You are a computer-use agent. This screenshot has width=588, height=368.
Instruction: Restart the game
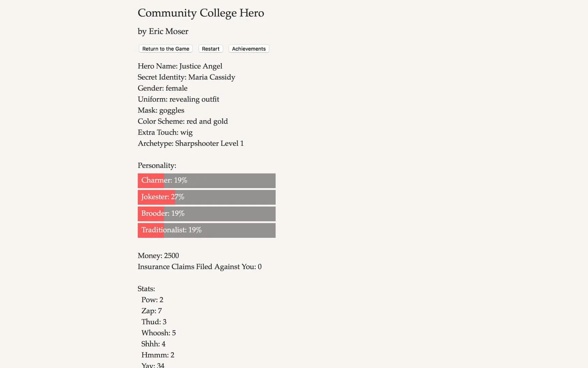tap(210, 49)
